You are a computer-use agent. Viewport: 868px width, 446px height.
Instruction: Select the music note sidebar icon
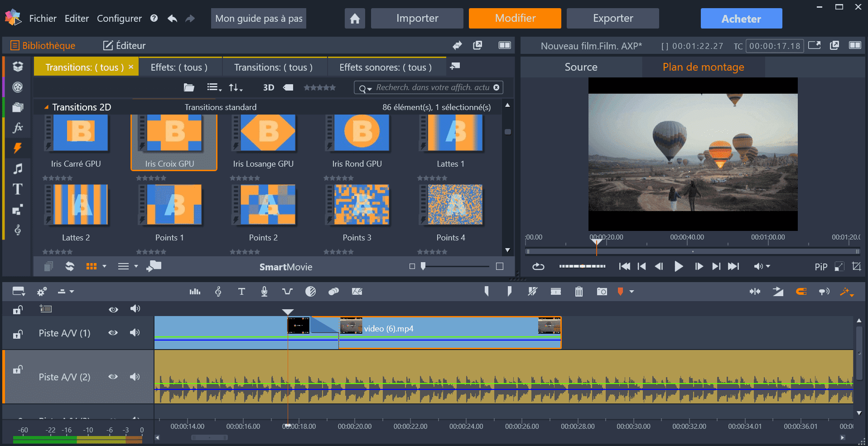[x=17, y=169]
